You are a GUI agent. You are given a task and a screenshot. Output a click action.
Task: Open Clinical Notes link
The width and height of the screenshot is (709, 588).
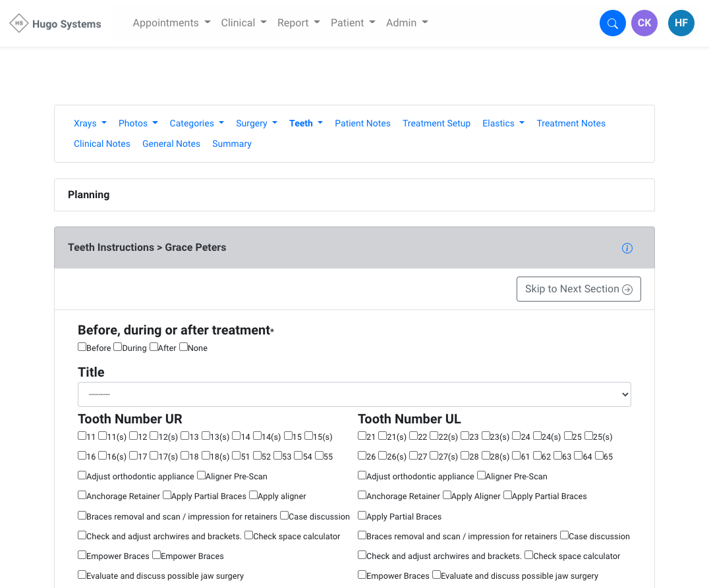click(x=102, y=144)
